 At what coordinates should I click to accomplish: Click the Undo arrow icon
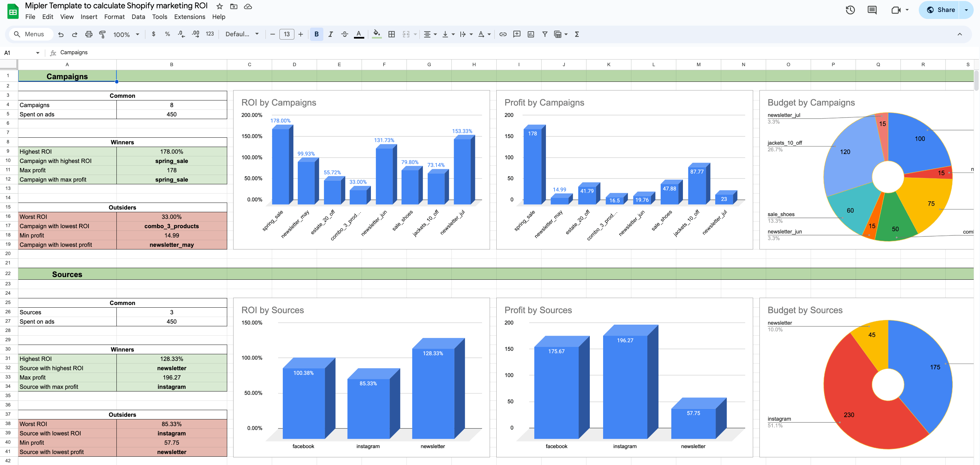tap(61, 34)
